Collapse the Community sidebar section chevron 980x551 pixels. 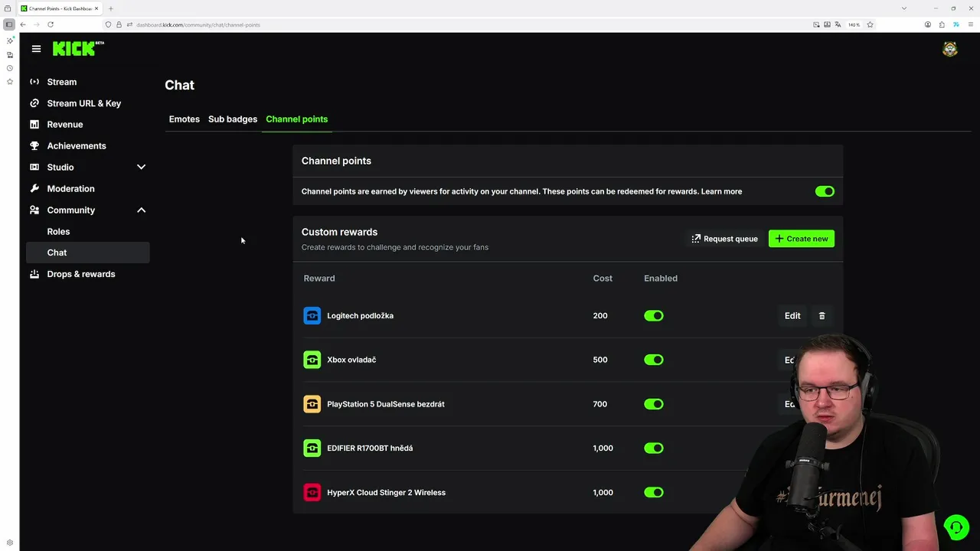click(x=141, y=210)
